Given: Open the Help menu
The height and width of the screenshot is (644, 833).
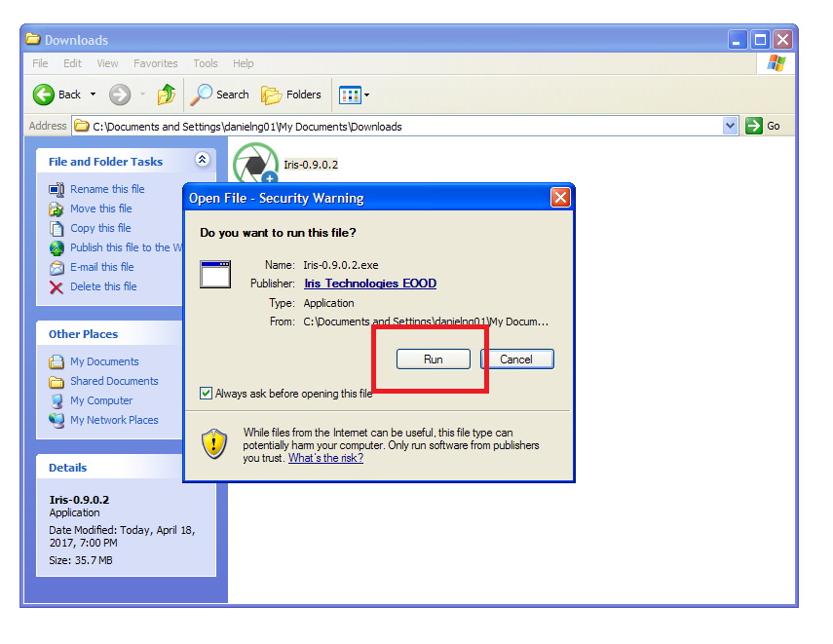Looking at the screenshot, I should 243,63.
